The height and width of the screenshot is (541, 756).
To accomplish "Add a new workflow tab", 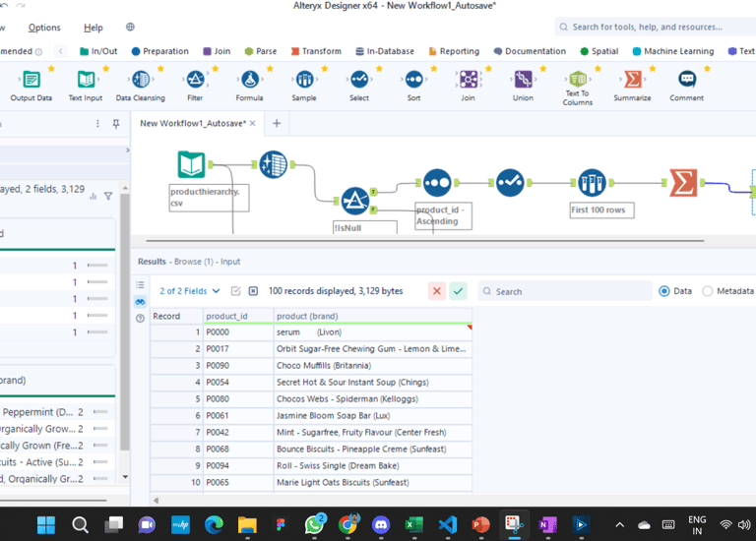I will pos(277,123).
